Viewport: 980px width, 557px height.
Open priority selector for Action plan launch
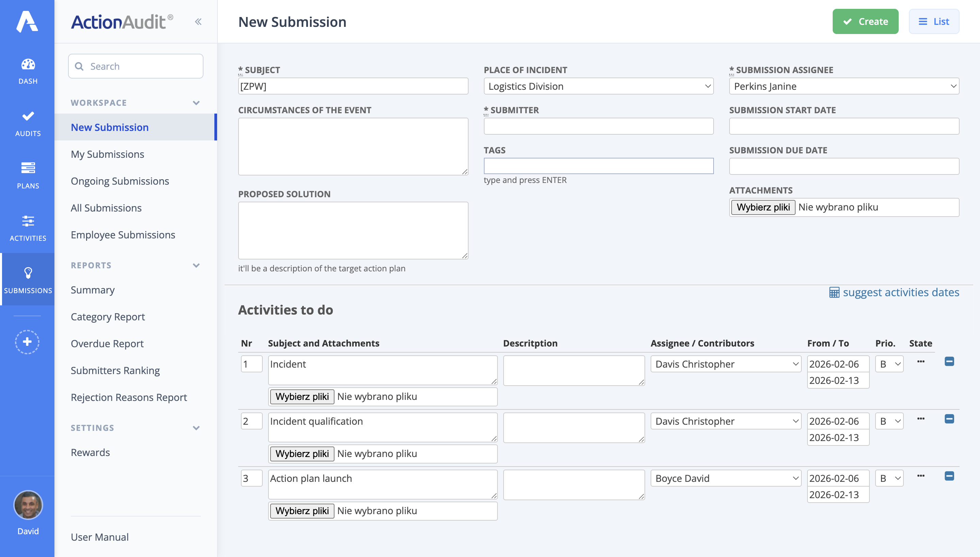pos(889,478)
